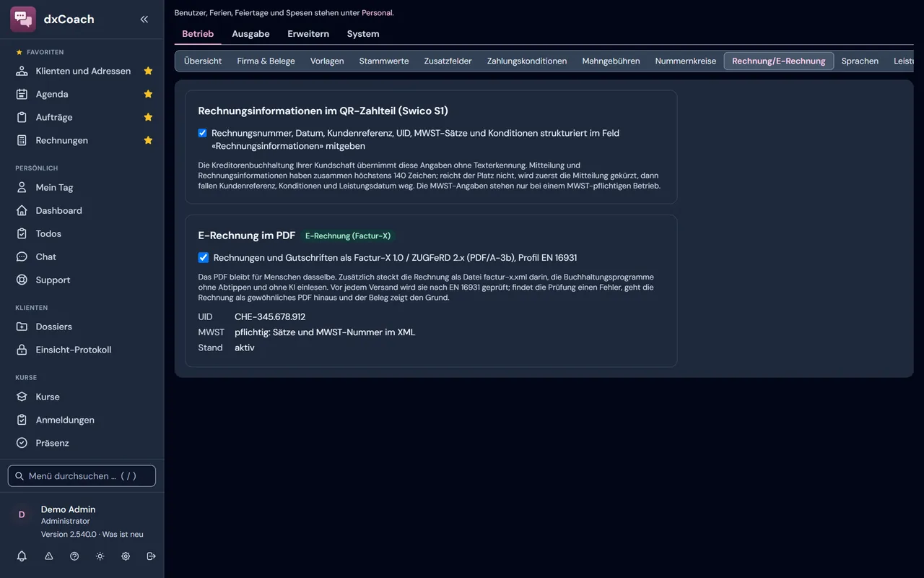Select the Rechnung/E-Rechnung sub-tab
924x578 pixels.
(779, 61)
